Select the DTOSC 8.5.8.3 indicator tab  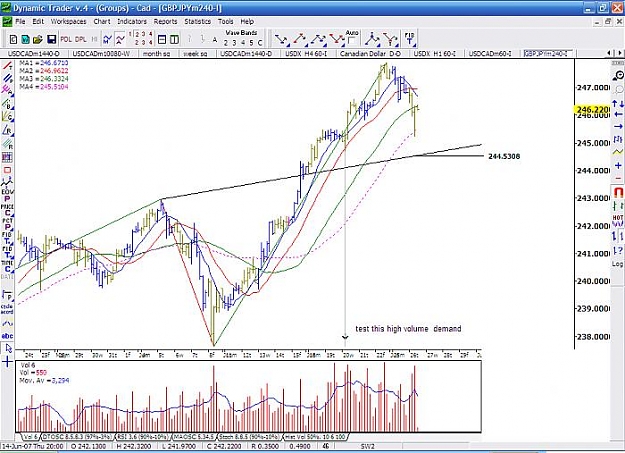coord(78,437)
